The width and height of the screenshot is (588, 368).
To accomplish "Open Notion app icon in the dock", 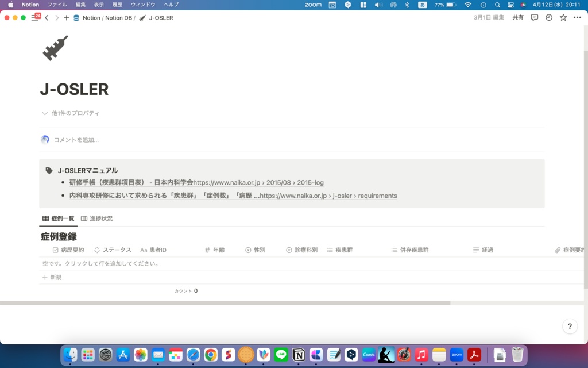I will pyautogui.click(x=299, y=354).
